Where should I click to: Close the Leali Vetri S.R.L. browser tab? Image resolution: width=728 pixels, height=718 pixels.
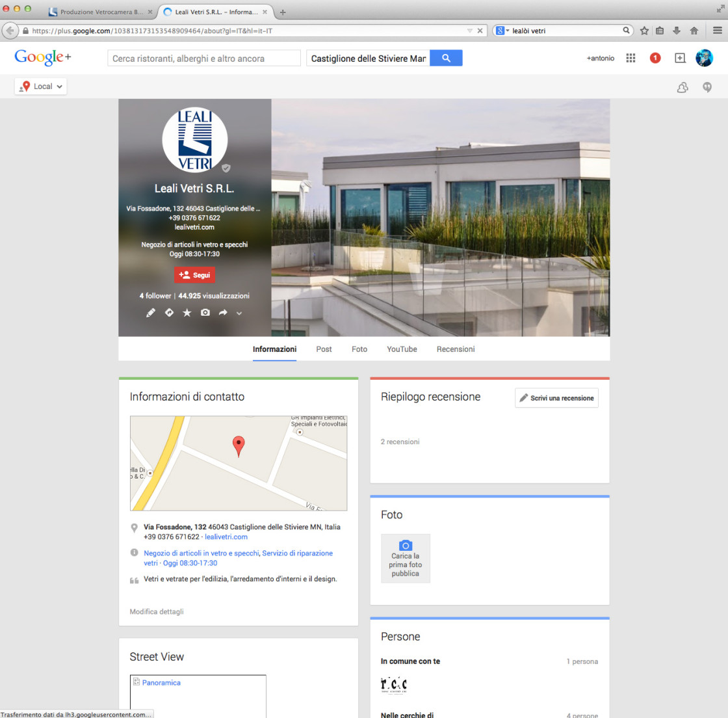click(265, 12)
